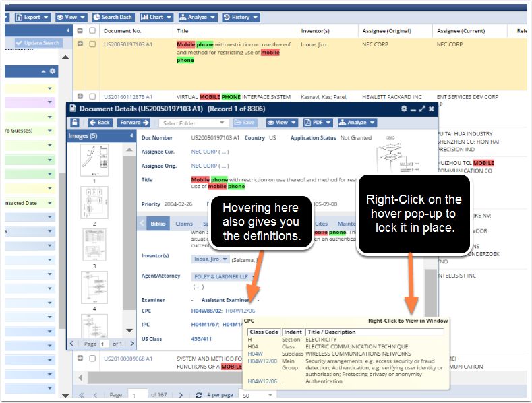Select image thumbnail 3
The height and width of the screenshot is (403, 532).
94,245
